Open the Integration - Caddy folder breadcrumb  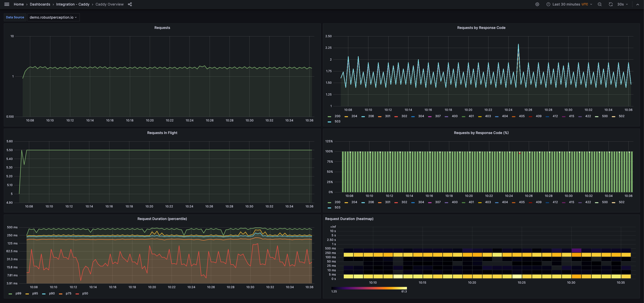pos(73,4)
